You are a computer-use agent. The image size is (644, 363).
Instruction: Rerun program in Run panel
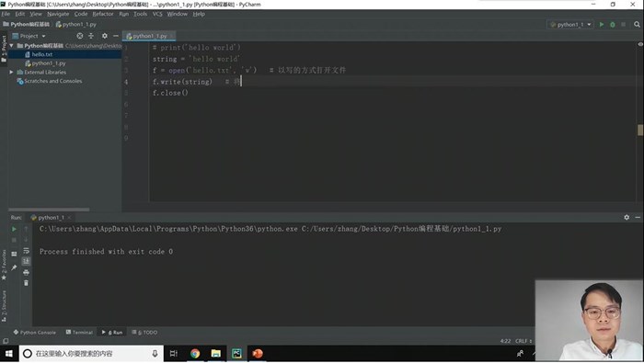pyautogui.click(x=14, y=229)
